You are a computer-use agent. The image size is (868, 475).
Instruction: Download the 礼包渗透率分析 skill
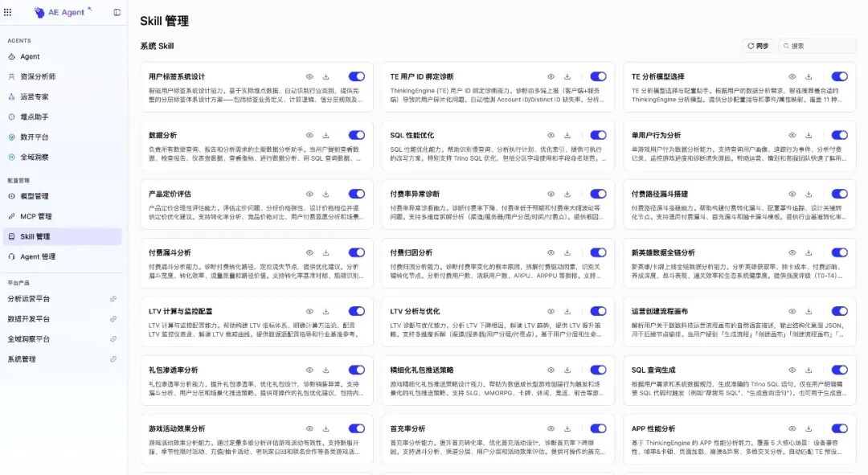[326, 370]
